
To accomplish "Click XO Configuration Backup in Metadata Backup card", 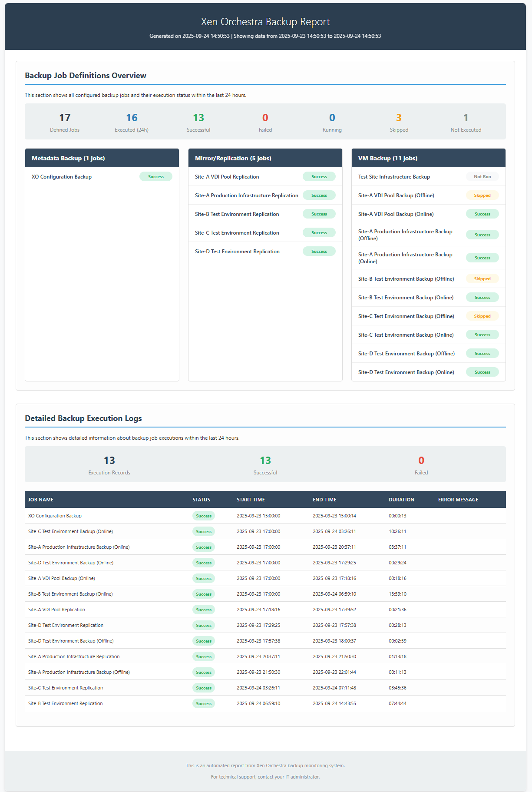I will [x=62, y=177].
